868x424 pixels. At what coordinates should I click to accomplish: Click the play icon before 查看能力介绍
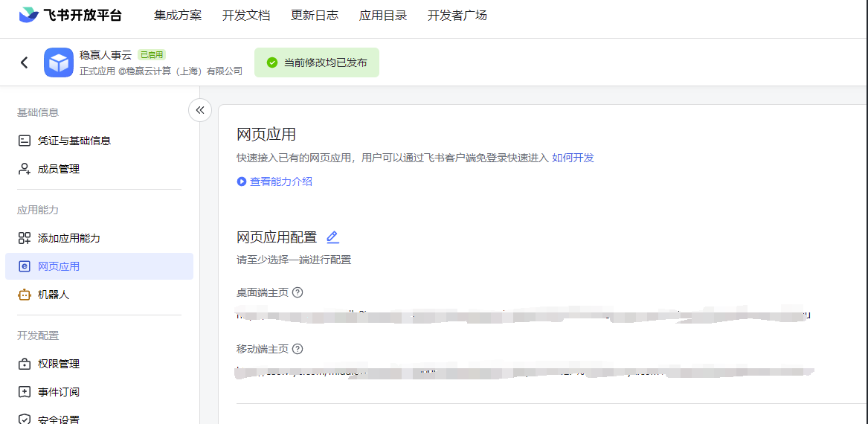[x=241, y=182]
